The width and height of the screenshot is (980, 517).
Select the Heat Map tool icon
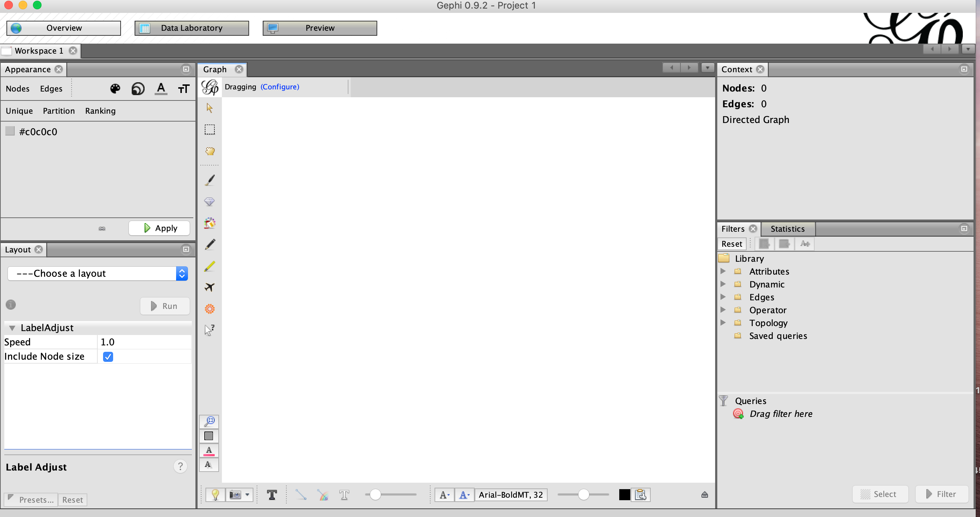210,309
